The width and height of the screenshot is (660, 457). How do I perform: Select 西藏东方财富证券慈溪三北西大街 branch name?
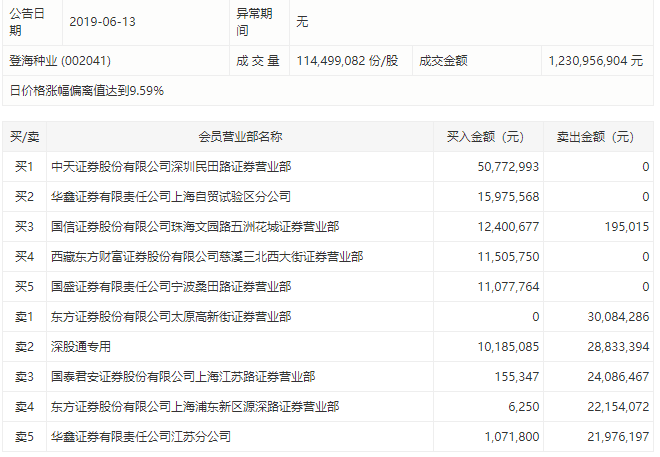[207, 257]
